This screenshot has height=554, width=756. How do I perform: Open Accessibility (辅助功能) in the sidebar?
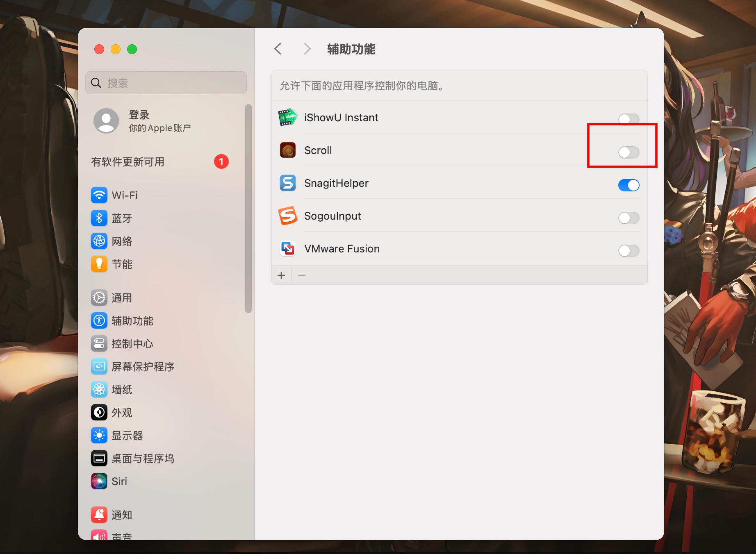[132, 320]
